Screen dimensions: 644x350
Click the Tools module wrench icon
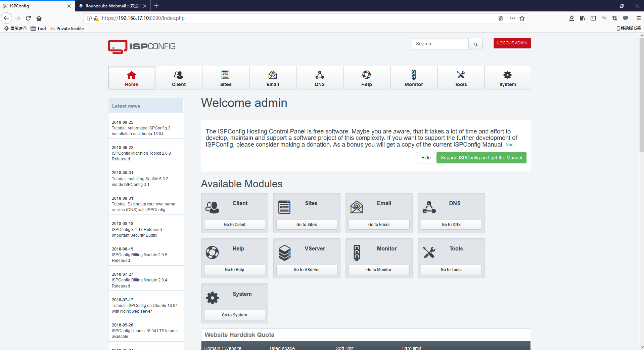[x=429, y=252]
